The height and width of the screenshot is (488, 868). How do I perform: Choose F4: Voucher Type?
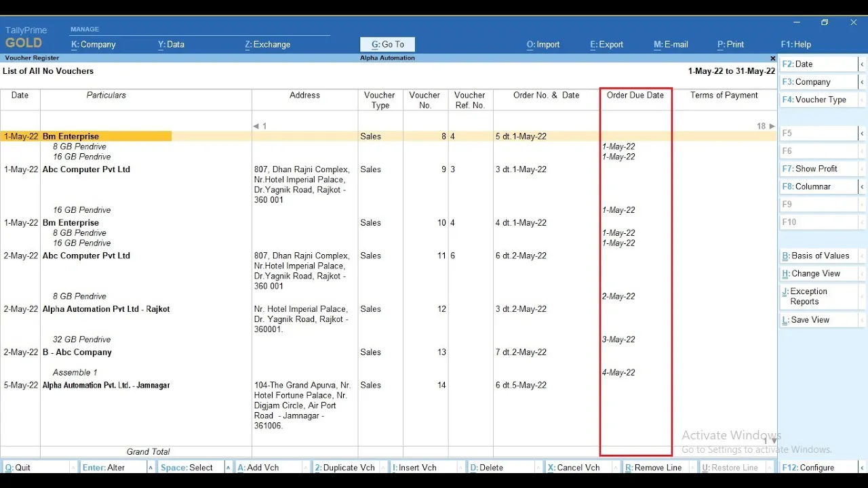(818, 100)
